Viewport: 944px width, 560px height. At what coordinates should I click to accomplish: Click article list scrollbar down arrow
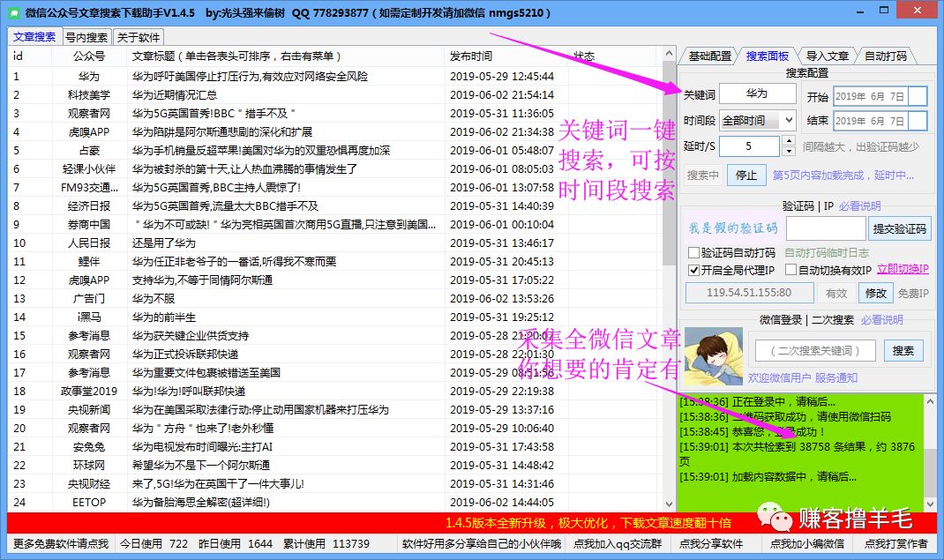(x=669, y=504)
